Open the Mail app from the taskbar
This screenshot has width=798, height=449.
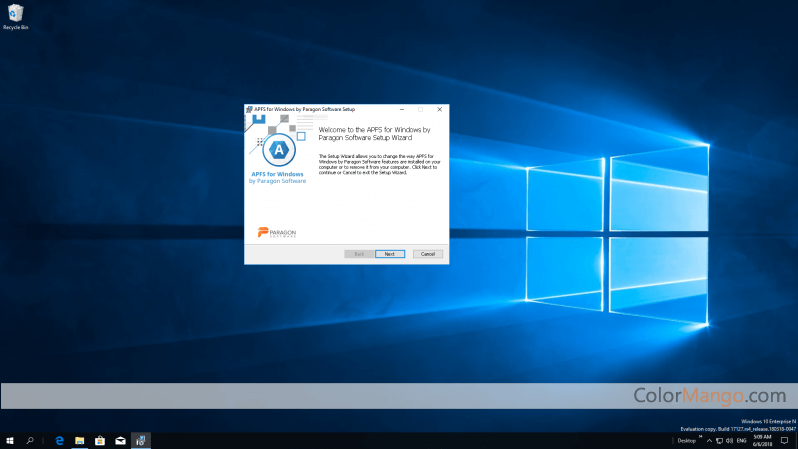pos(120,440)
